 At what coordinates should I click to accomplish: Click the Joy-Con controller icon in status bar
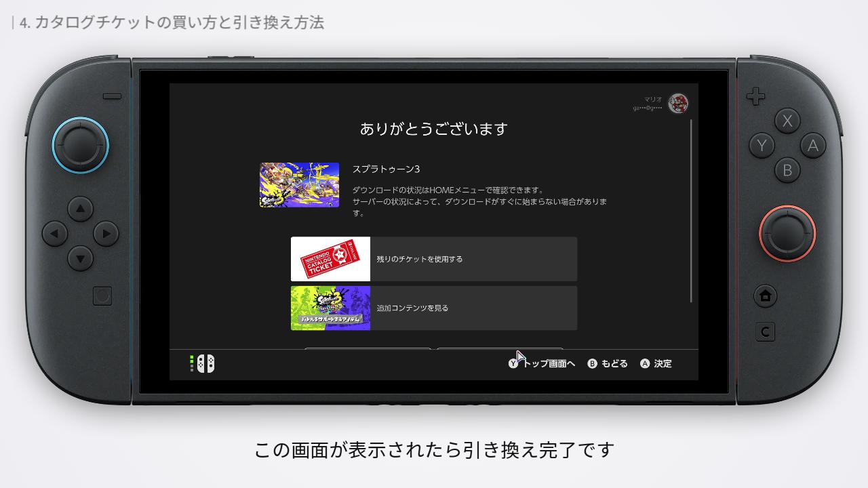click(x=208, y=363)
